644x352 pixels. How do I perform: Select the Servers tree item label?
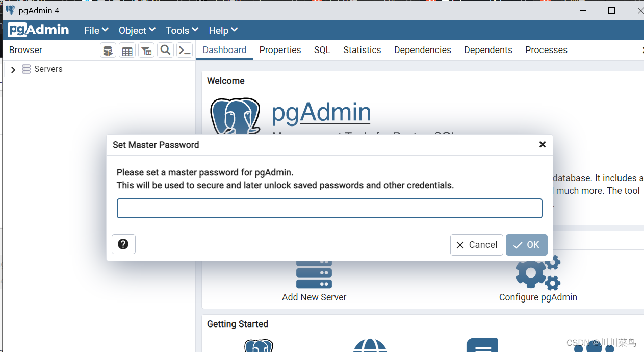(x=48, y=69)
